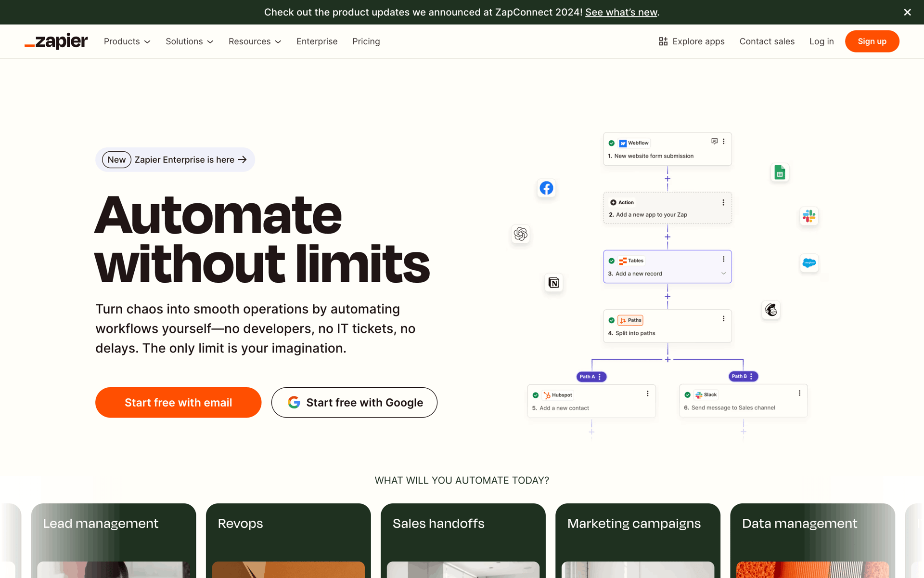The height and width of the screenshot is (578, 924).
Task: Click the Hubspot icon in step 5
Action: (547, 395)
